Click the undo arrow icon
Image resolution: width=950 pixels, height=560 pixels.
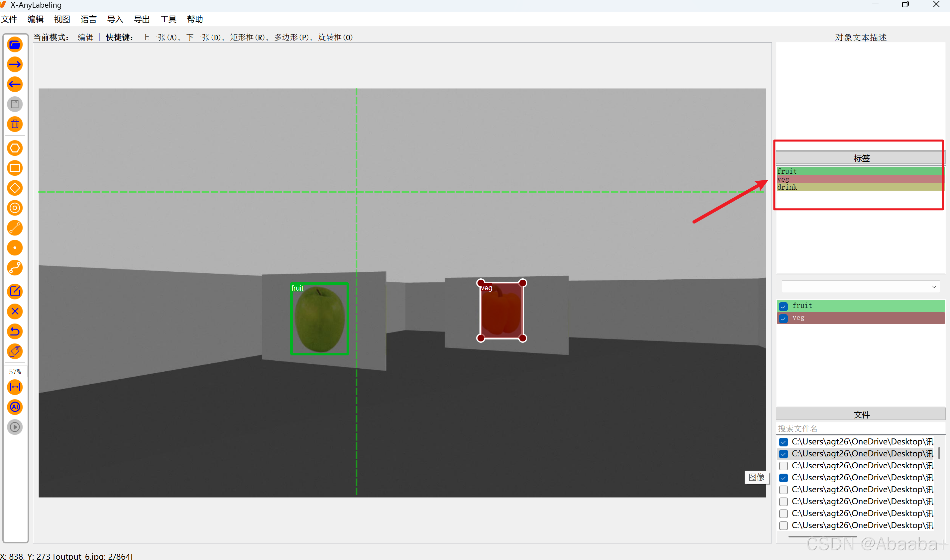pos(15,331)
